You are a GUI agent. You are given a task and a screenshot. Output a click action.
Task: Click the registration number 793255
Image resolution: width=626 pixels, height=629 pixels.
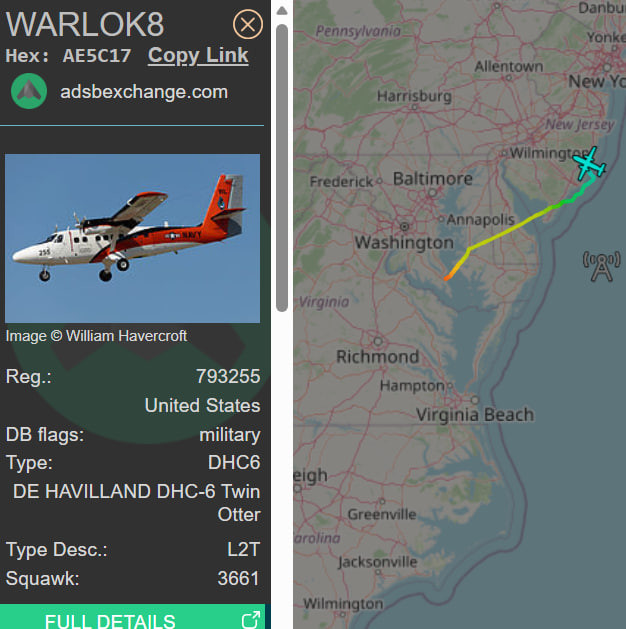[228, 376]
